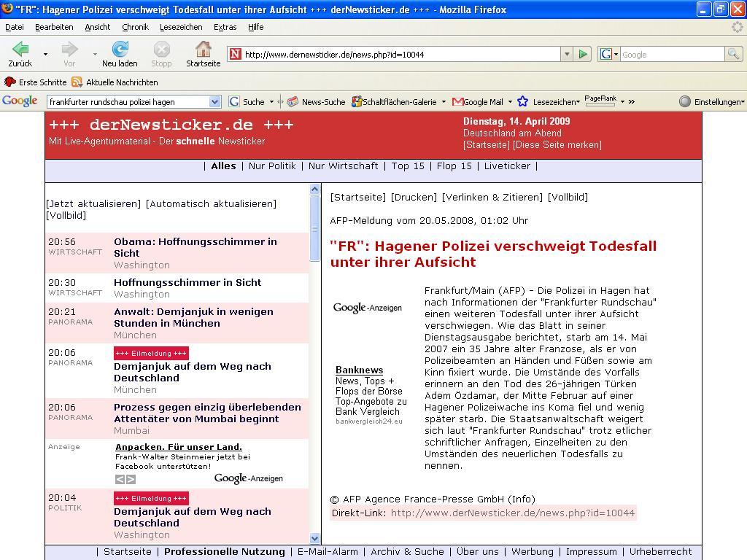747x560 pixels.
Task: Open Erste Schritte bookmark
Action: pyautogui.click(x=35, y=82)
